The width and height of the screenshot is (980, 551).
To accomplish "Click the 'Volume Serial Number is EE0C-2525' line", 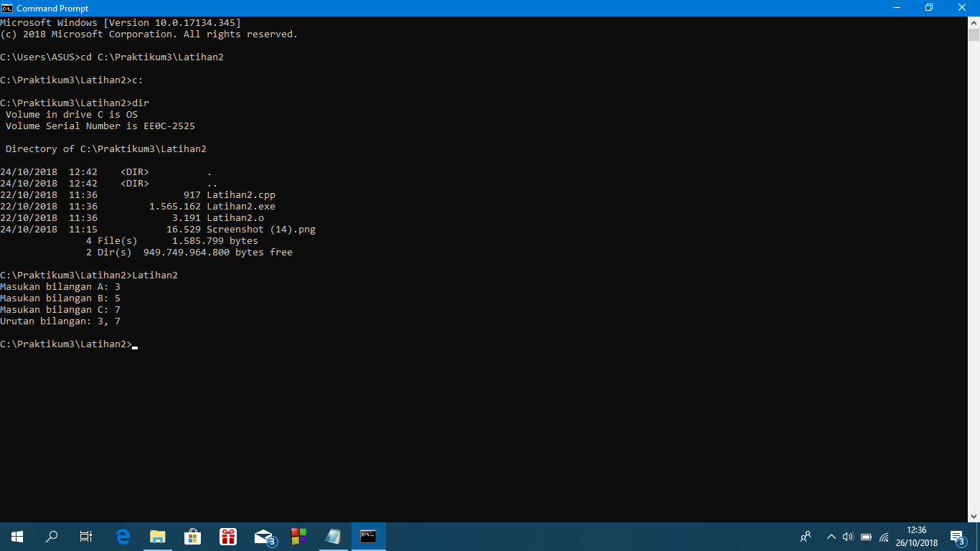I will point(100,126).
